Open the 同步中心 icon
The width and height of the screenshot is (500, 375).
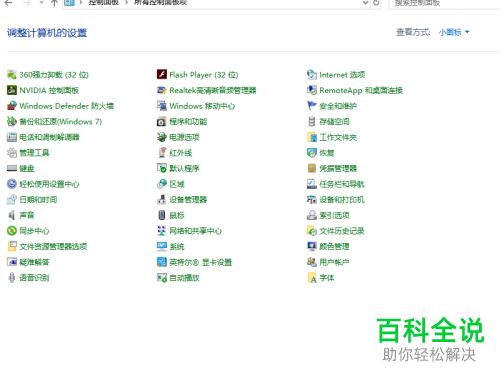pos(12,231)
